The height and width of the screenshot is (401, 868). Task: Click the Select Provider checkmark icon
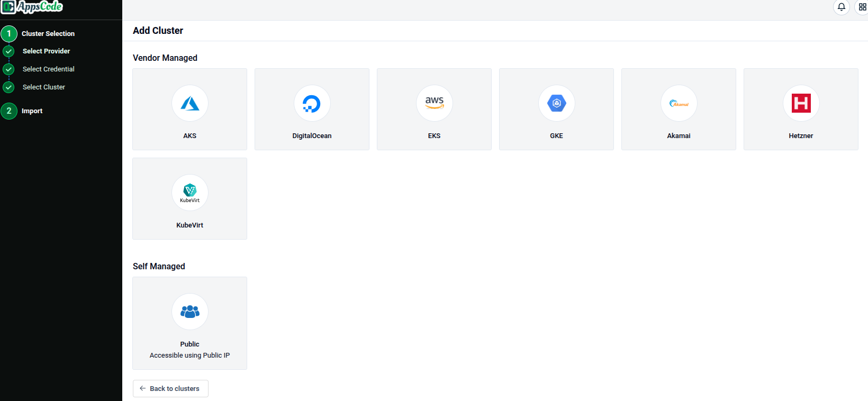click(9, 51)
